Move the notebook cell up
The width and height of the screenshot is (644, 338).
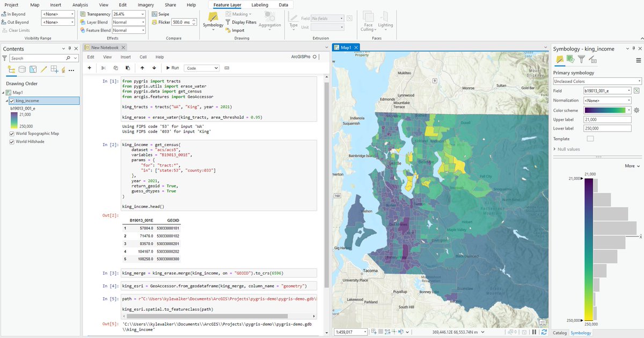pos(142,68)
